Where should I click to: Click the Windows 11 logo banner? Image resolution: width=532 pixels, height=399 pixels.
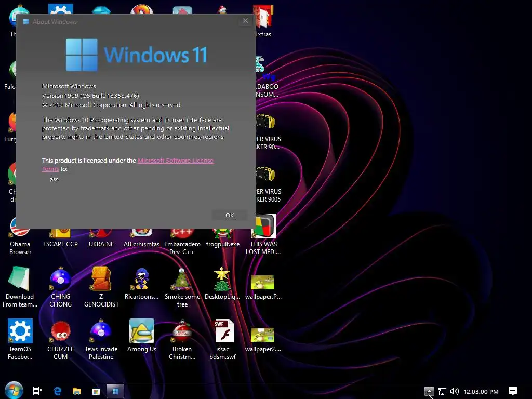pos(137,55)
